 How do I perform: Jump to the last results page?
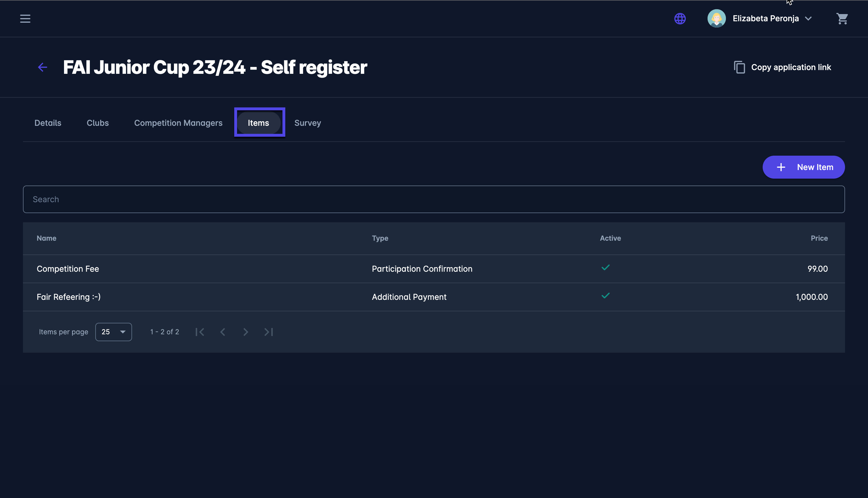(269, 332)
